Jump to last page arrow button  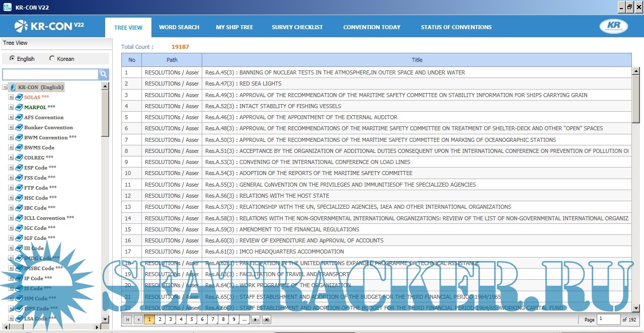coord(267,319)
